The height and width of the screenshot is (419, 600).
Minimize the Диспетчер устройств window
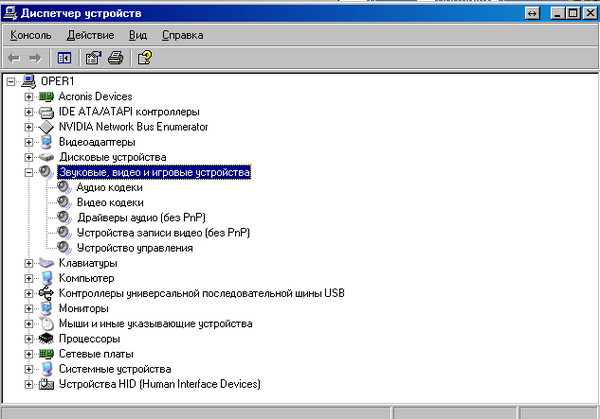click(558, 14)
